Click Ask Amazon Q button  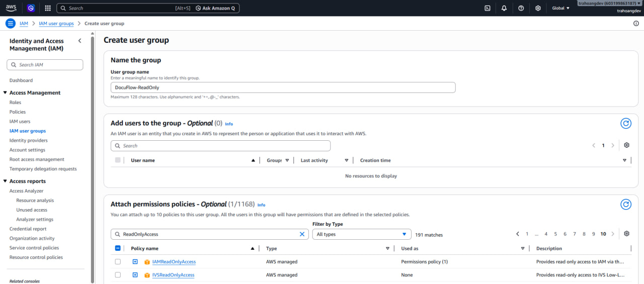[216, 8]
